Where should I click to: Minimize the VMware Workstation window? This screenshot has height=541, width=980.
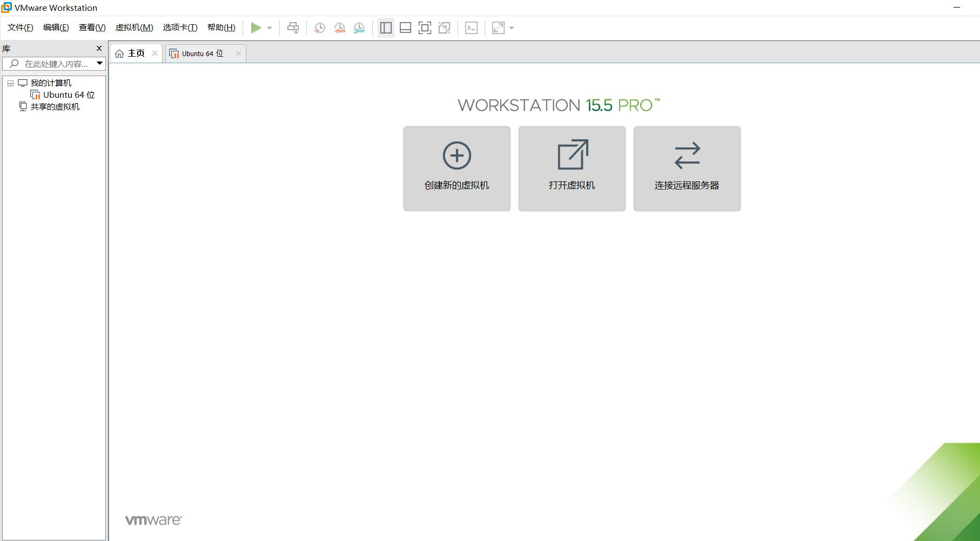pyautogui.click(x=957, y=8)
